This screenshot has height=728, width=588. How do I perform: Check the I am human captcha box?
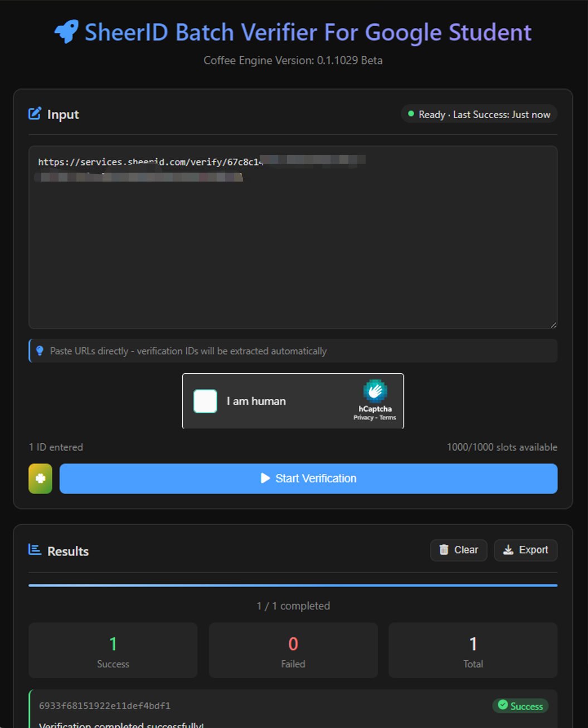click(205, 401)
